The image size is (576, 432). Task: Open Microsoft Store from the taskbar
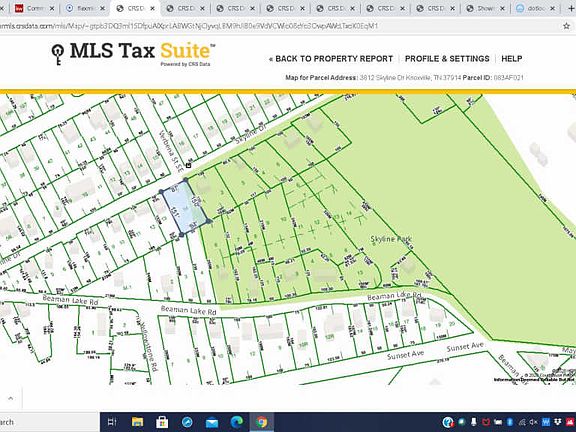click(x=162, y=422)
